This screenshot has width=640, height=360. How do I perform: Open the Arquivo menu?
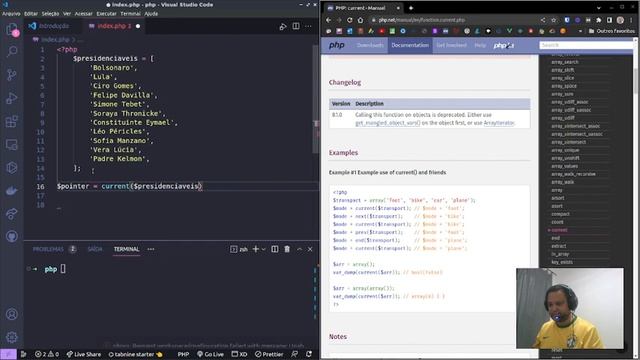click(x=11, y=13)
